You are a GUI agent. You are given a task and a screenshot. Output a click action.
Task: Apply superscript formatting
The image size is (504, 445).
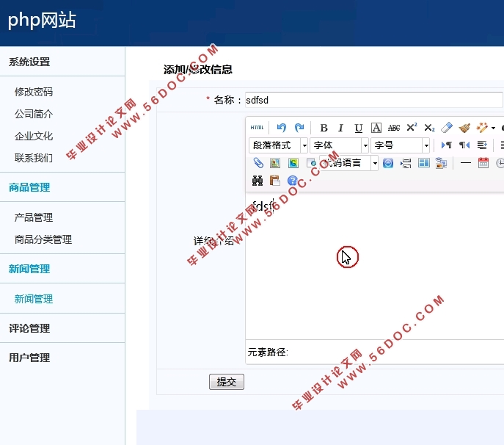point(412,128)
